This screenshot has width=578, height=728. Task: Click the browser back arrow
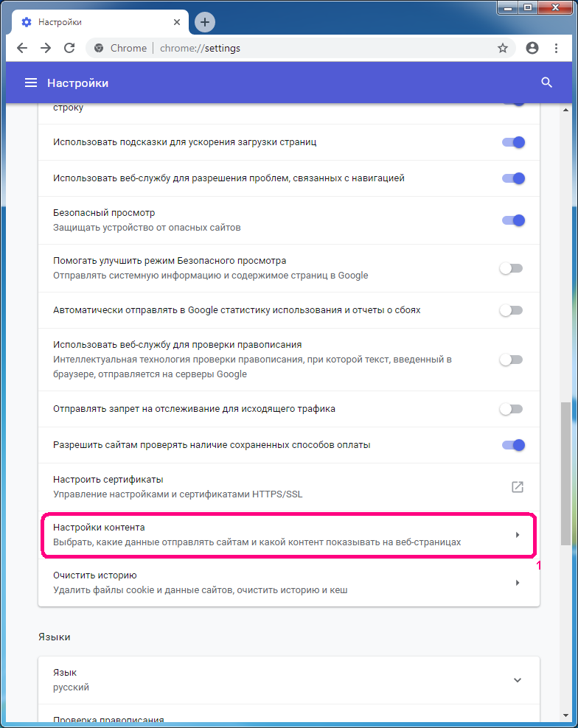22,48
